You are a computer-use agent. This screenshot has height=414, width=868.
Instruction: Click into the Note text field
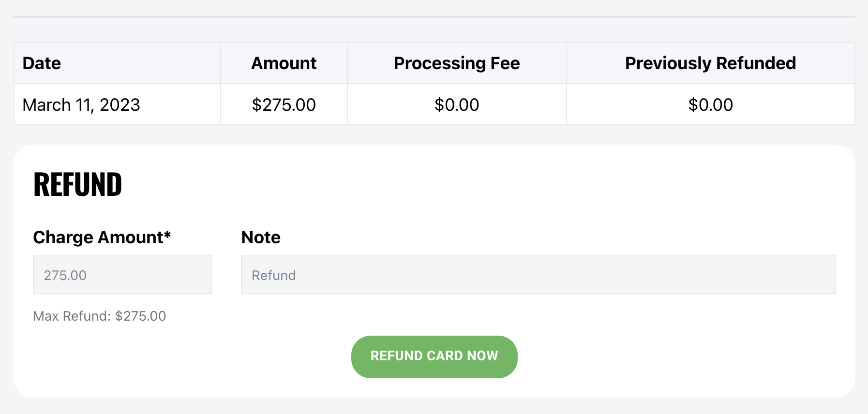point(538,275)
